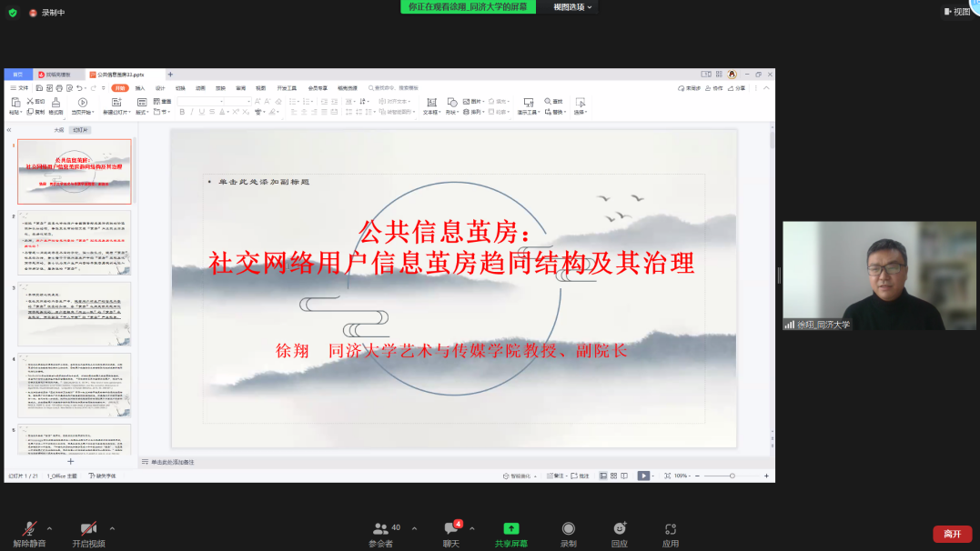This screenshot has width=980, height=551.
Task: Switch slide panel to outline view
Action: [59, 130]
